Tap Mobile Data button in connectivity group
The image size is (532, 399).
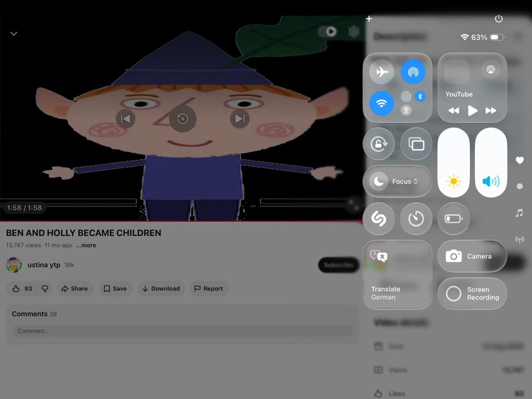click(406, 96)
